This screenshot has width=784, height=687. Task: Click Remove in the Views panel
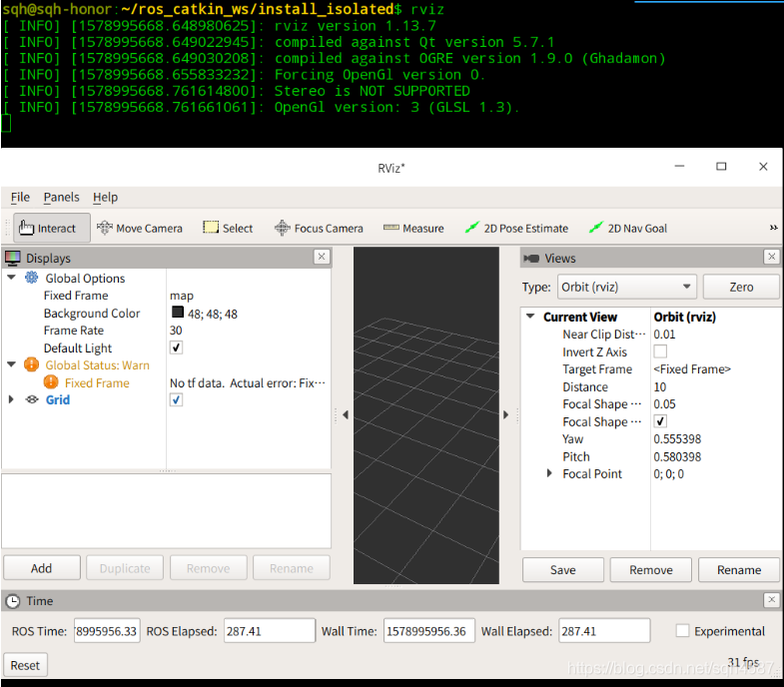coord(651,570)
